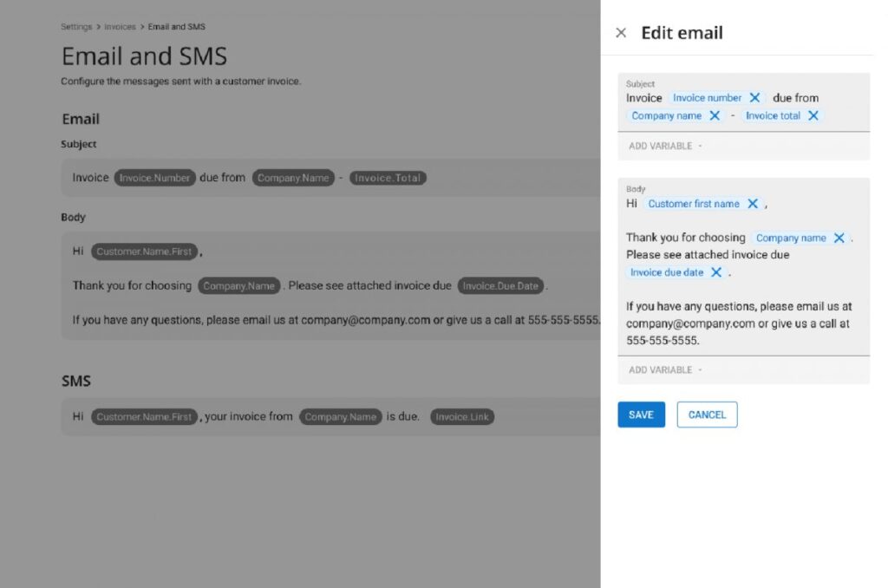Open Add Variable dropdown under Body
888x588 pixels.
tap(665, 369)
